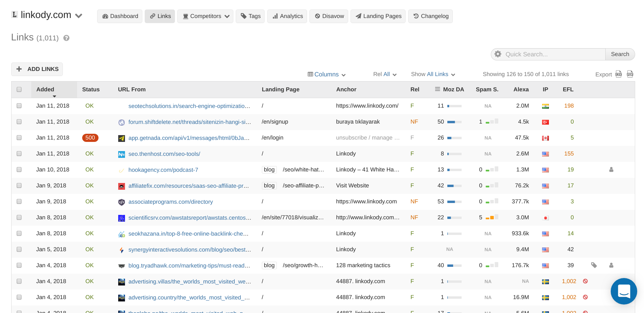644x313 pixels.
Task: Click favicon of app.getnada.com row
Action: pyautogui.click(x=122, y=139)
